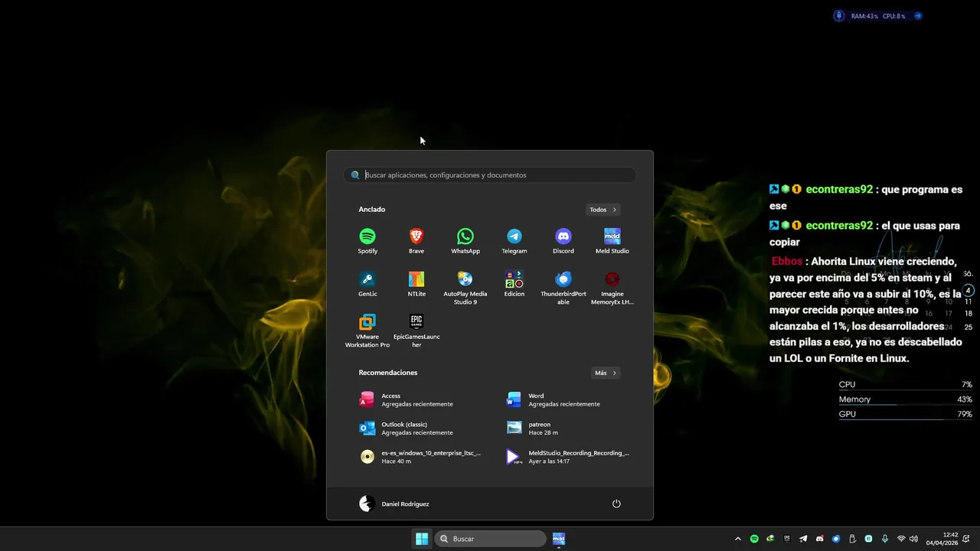
Task: Open the Edicion pinned folder
Action: (x=514, y=284)
